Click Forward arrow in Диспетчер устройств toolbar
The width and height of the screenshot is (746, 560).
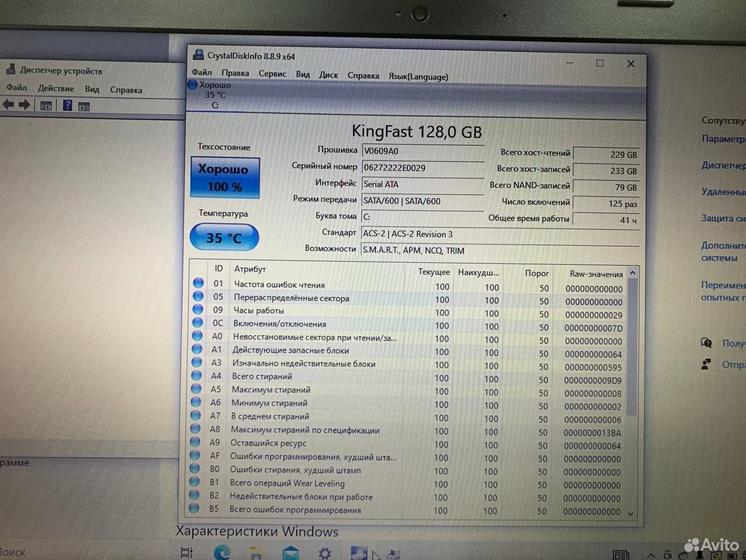24,105
